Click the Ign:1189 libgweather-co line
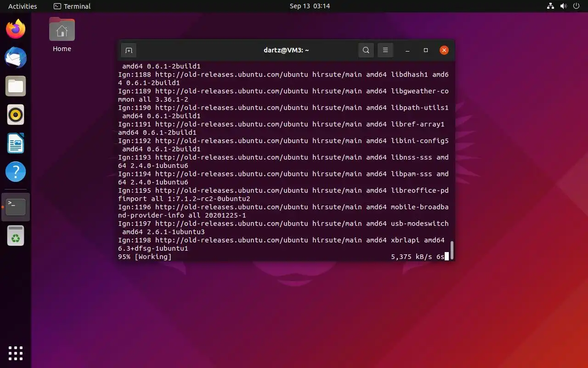Viewport: 588px width, 368px height. tap(283, 91)
